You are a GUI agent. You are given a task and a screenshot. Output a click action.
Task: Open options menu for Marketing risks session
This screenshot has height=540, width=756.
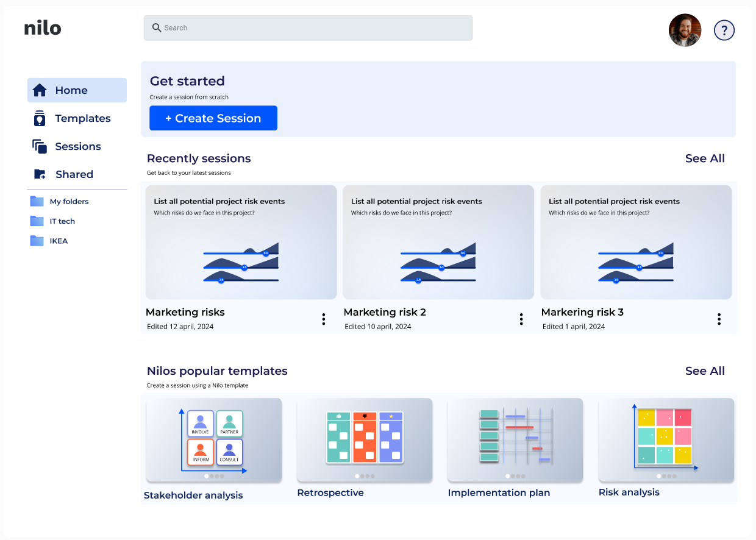click(323, 319)
